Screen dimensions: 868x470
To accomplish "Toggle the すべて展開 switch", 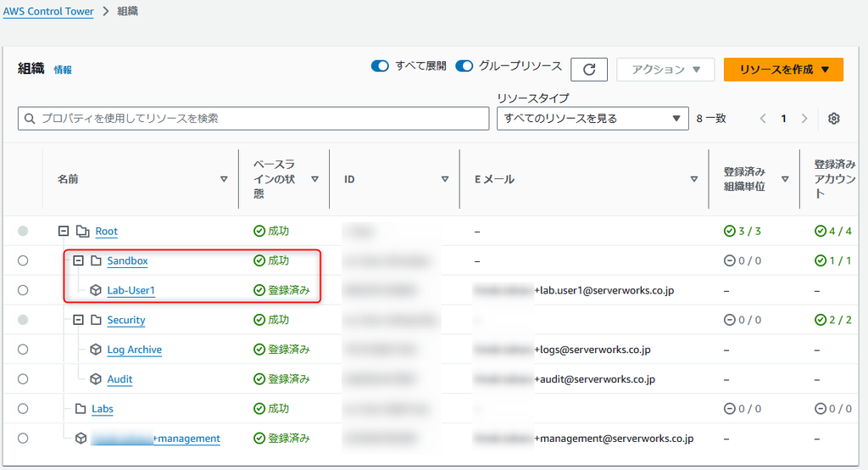I will (380, 66).
